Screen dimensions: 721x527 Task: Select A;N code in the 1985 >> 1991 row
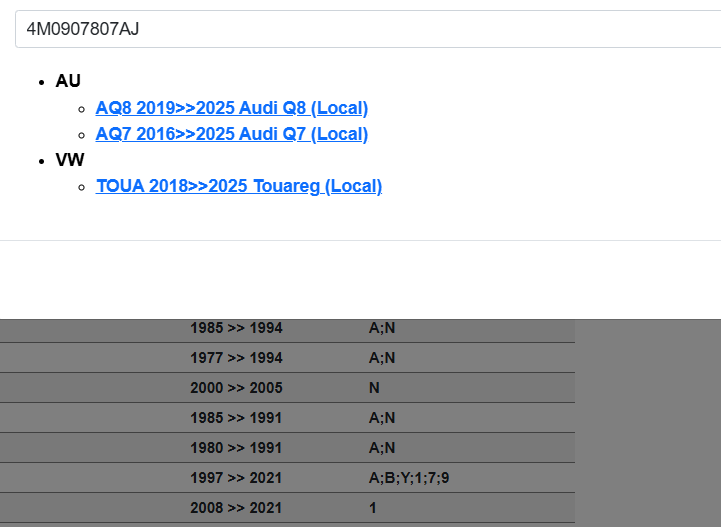pos(382,418)
